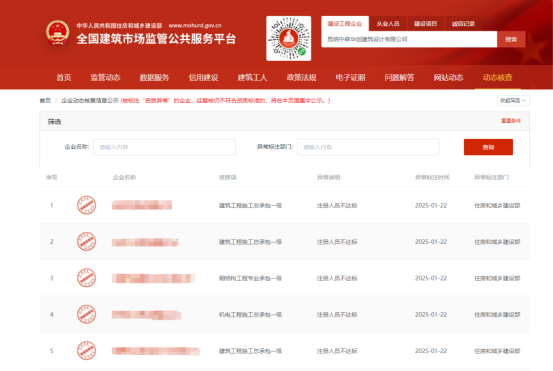Click the national emblem logo
553x371 pixels.
pyautogui.click(x=57, y=32)
